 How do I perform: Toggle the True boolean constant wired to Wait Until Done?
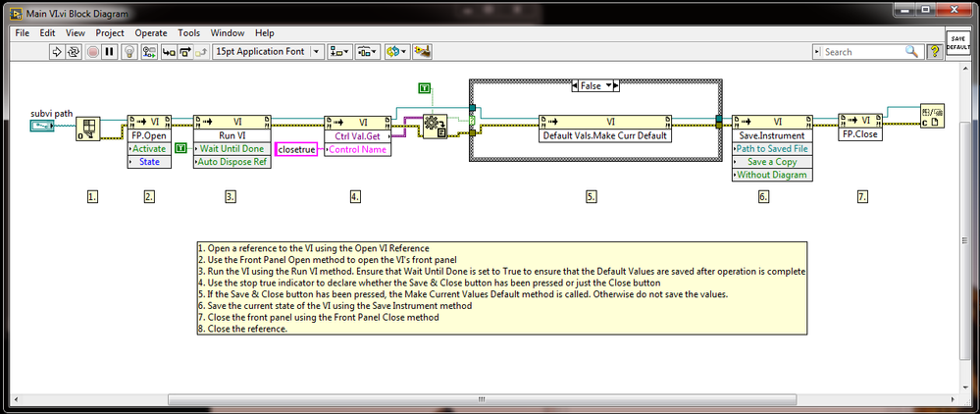pos(181,148)
